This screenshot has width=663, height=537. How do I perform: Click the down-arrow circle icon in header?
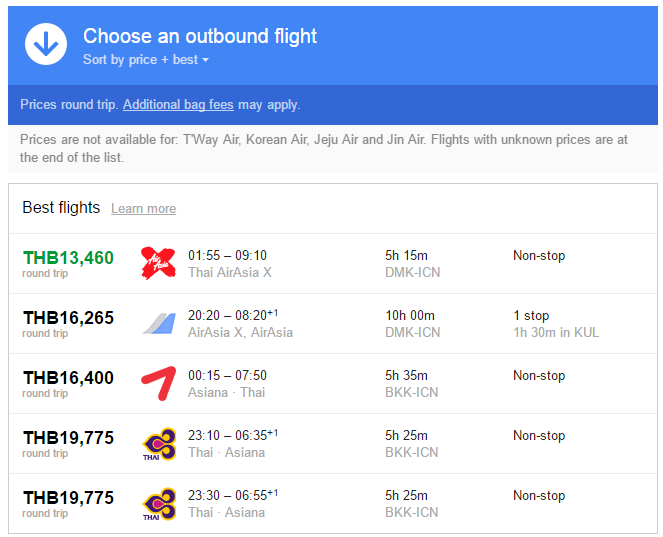point(46,44)
